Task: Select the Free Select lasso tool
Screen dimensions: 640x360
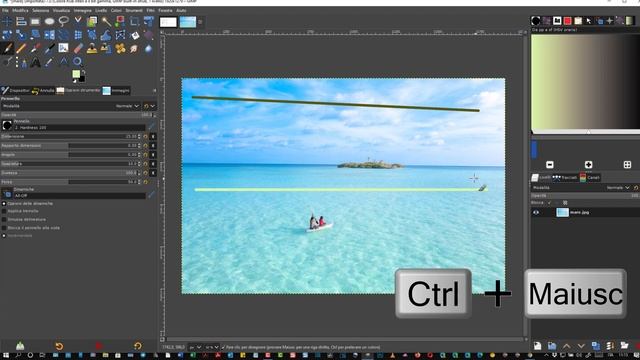Action: tap(64, 21)
